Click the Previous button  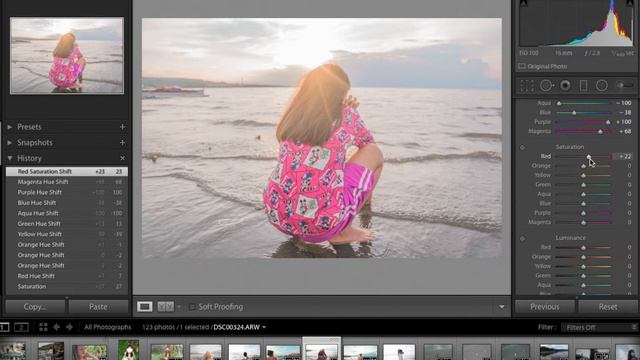pos(545,307)
